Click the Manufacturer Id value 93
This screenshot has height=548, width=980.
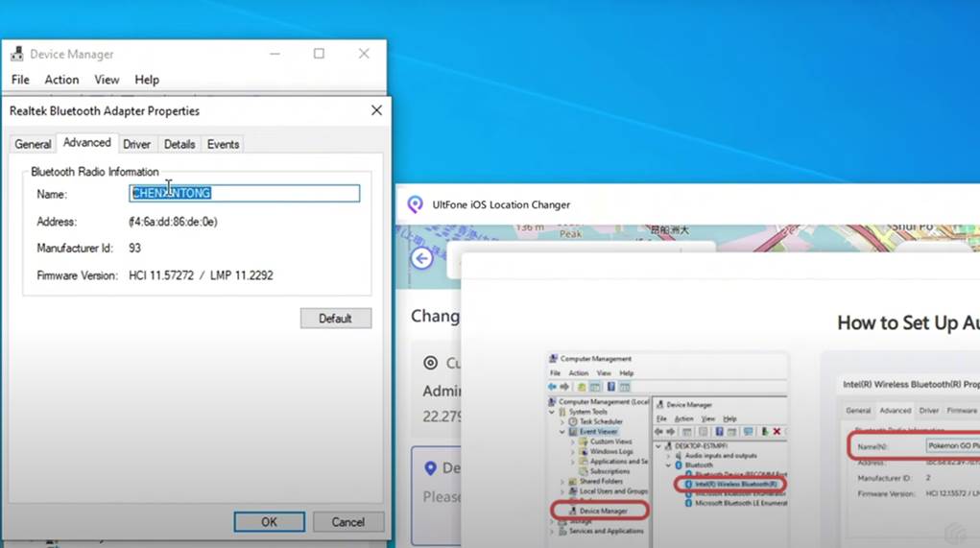coord(134,248)
